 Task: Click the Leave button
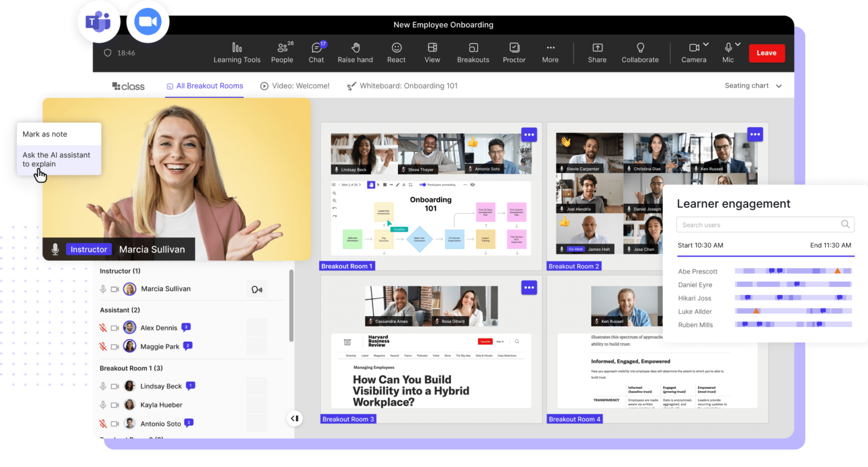click(x=766, y=53)
